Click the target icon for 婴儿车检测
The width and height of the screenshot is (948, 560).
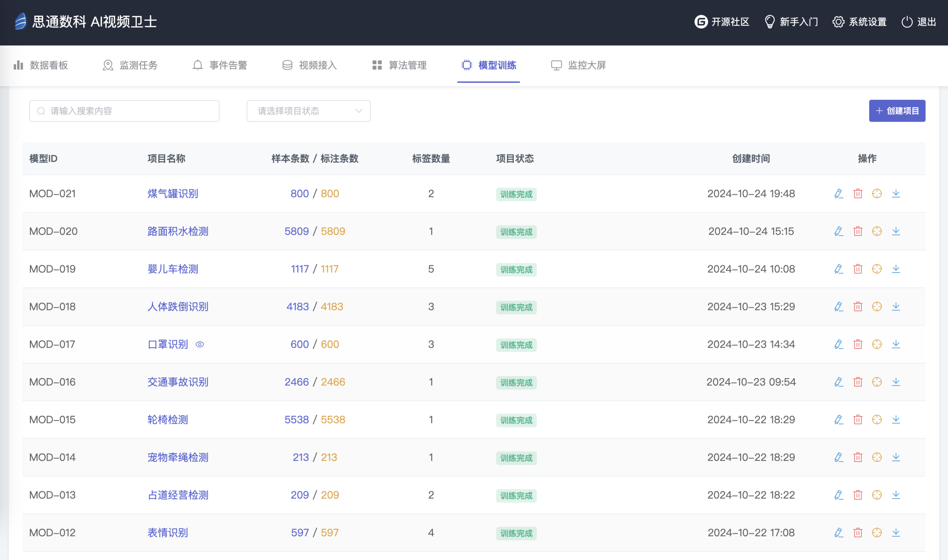click(877, 269)
